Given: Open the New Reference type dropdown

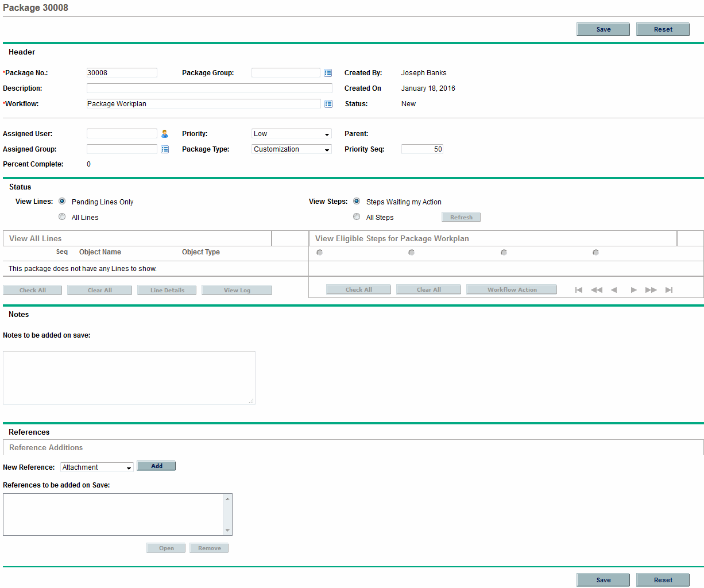Looking at the screenshot, I should point(97,467).
